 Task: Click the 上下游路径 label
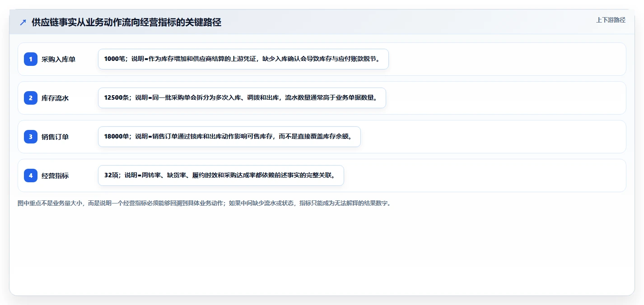coord(611,20)
